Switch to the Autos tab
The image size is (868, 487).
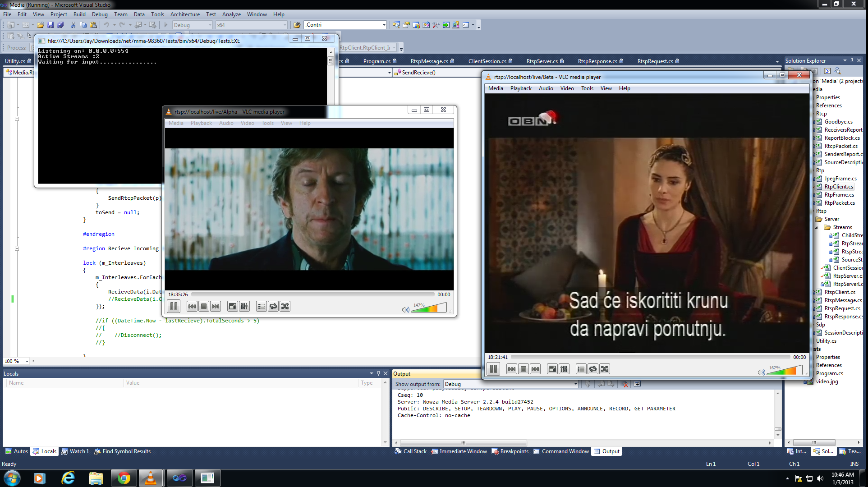click(x=17, y=451)
